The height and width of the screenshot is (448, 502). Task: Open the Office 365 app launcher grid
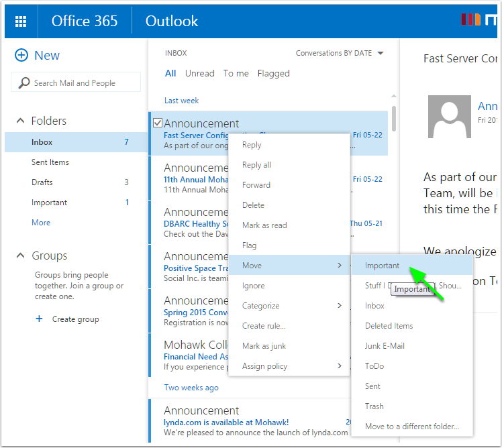pyautogui.click(x=21, y=21)
